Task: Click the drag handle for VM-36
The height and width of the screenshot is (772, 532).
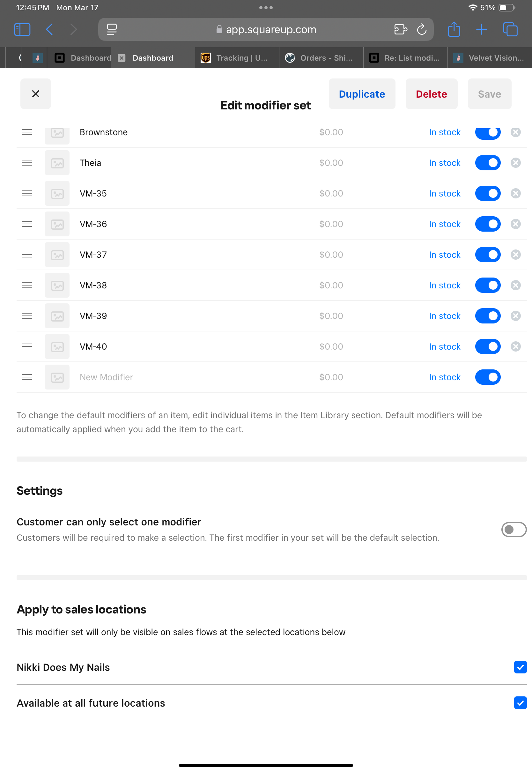Action: tap(27, 224)
